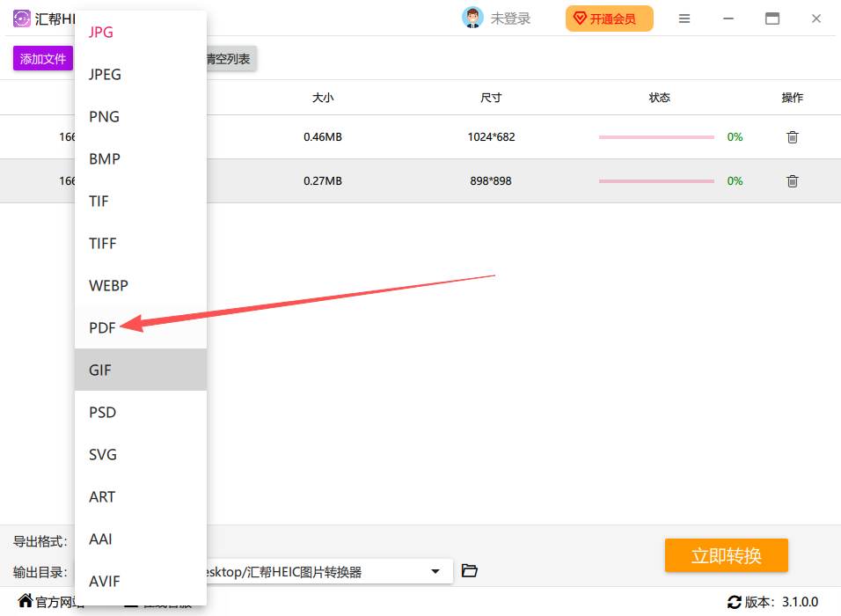Image resolution: width=841 pixels, height=616 pixels.
Task: Open the hamburger menu icon
Action: tap(684, 18)
